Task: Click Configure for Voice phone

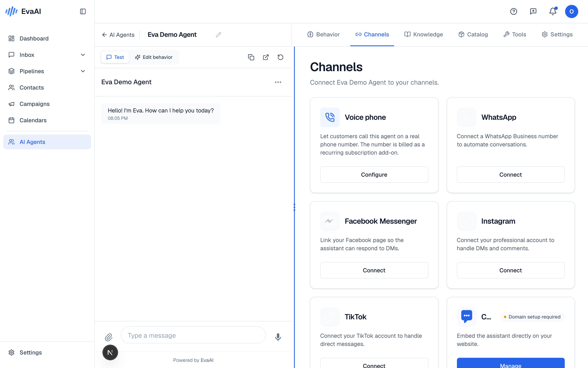Action: (374, 175)
